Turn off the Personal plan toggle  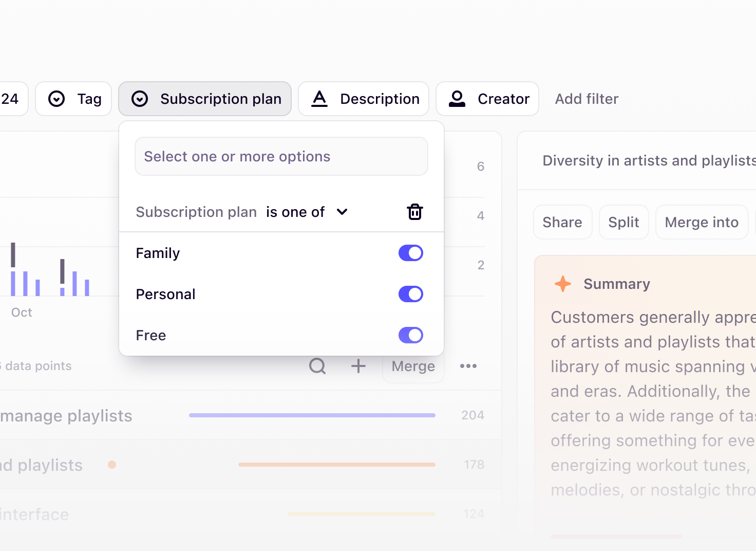tap(410, 293)
